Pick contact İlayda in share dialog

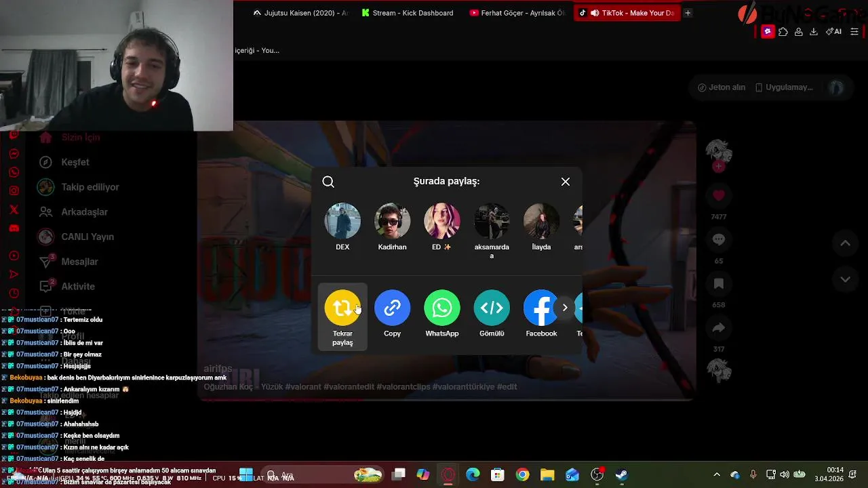(541, 227)
